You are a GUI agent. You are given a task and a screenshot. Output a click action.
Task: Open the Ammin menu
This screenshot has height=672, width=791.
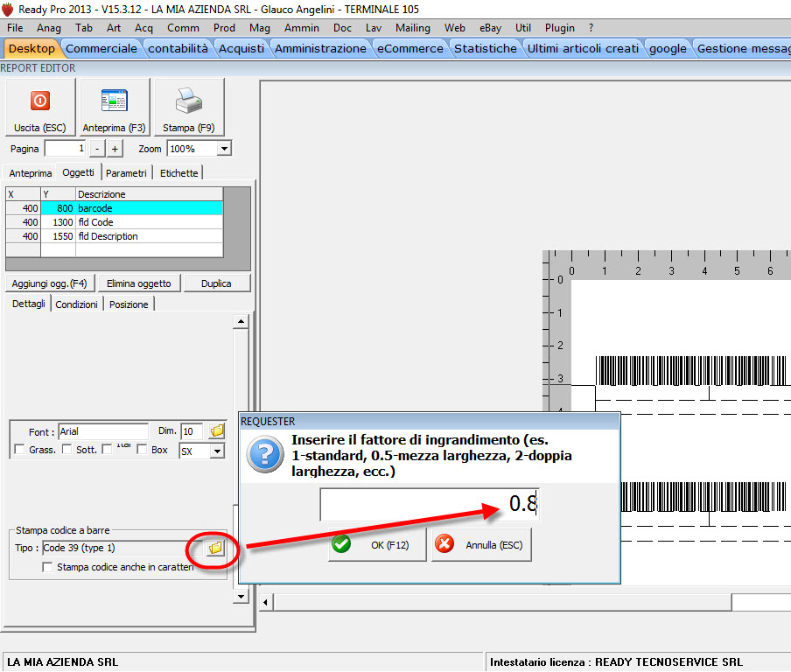point(302,28)
